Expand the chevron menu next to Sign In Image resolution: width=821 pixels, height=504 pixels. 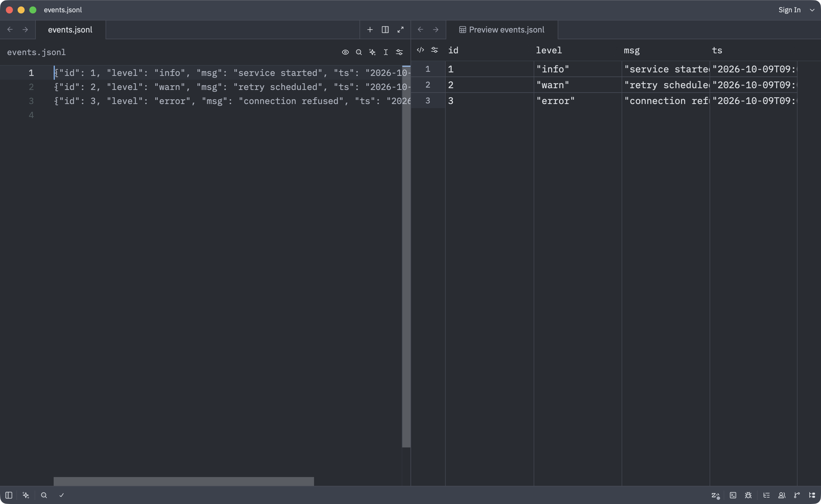pyautogui.click(x=812, y=10)
